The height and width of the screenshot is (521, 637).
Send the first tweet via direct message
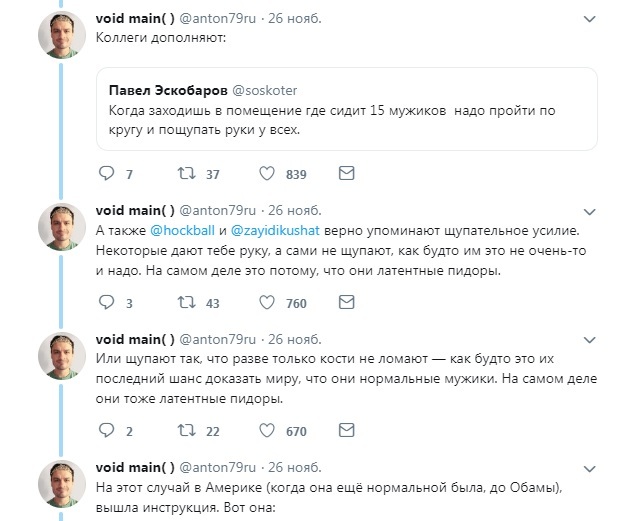tap(346, 173)
